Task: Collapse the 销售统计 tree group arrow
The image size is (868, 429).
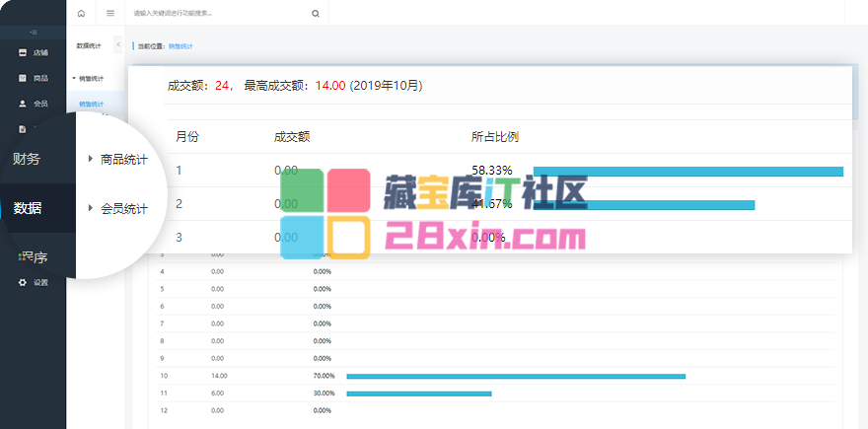Action: (74, 79)
